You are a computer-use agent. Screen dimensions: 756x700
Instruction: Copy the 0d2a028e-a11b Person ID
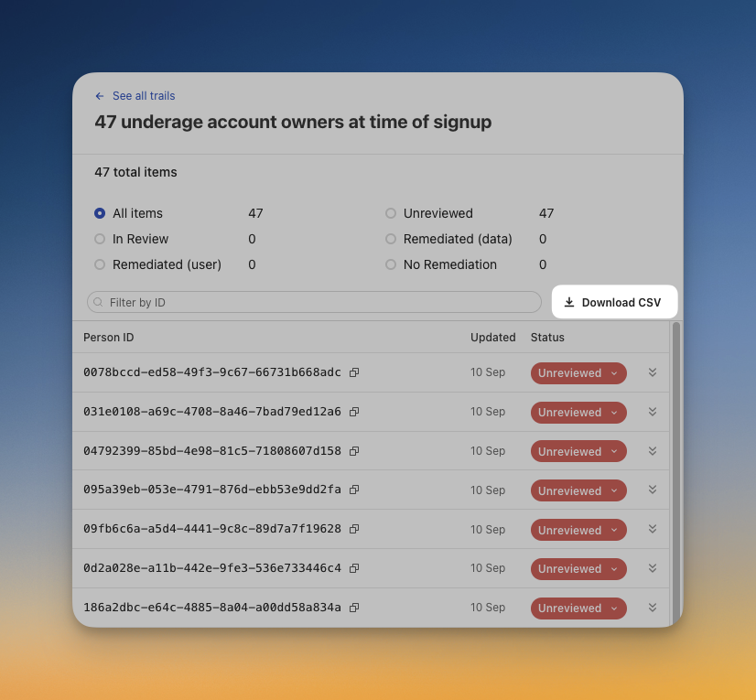tap(354, 569)
